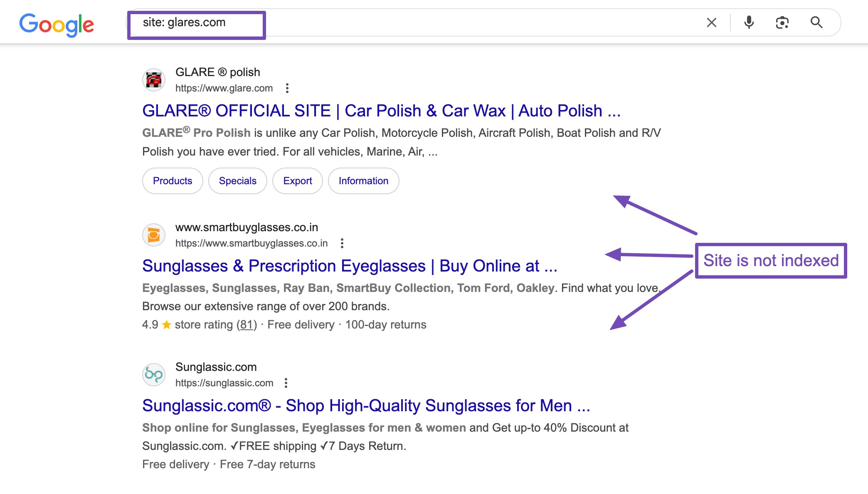868x494 pixels.
Task: Open the Information sitelink chip
Action: click(x=364, y=181)
